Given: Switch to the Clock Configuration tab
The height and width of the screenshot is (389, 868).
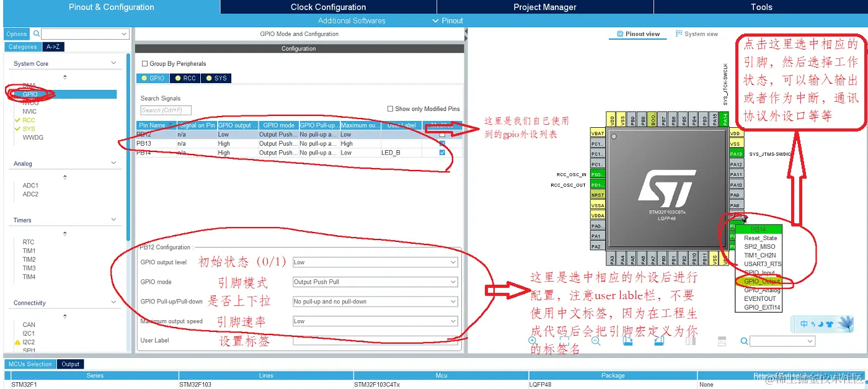Looking at the screenshot, I should click(x=328, y=7).
